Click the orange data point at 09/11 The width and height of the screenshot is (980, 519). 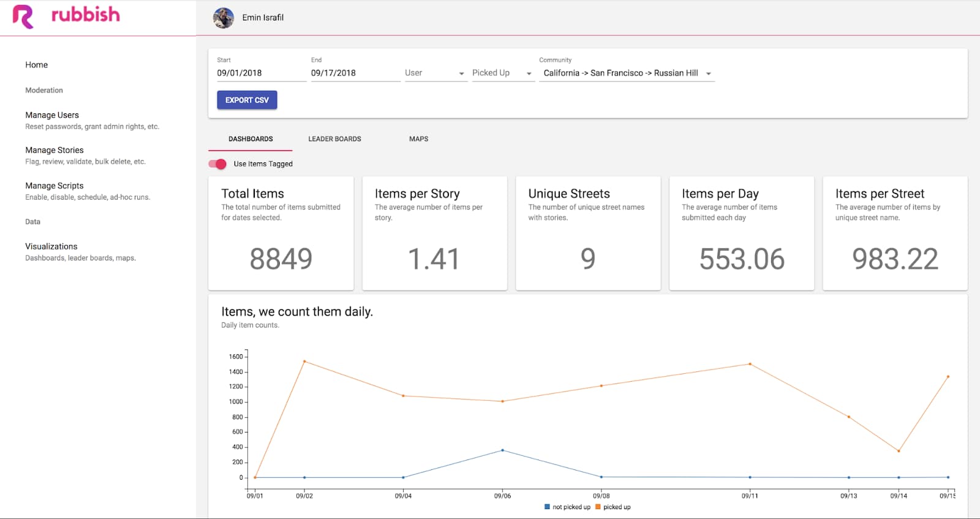[750, 364]
